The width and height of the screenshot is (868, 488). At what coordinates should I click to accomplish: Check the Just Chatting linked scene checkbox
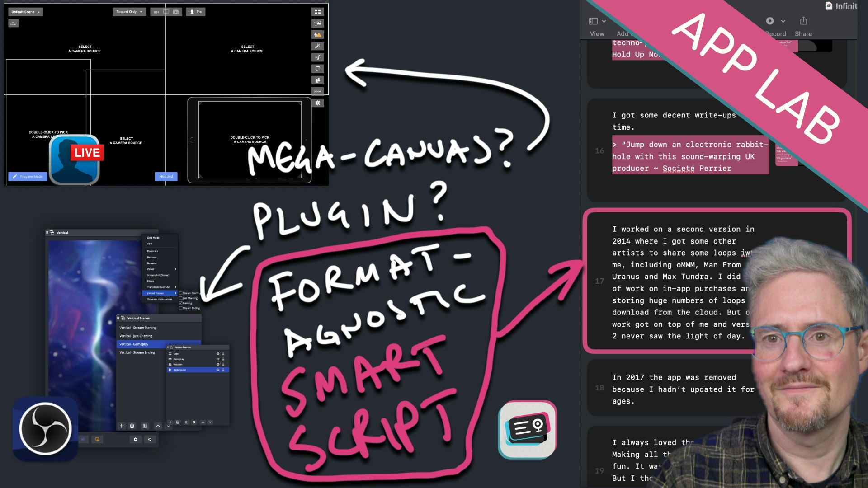click(181, 298)
